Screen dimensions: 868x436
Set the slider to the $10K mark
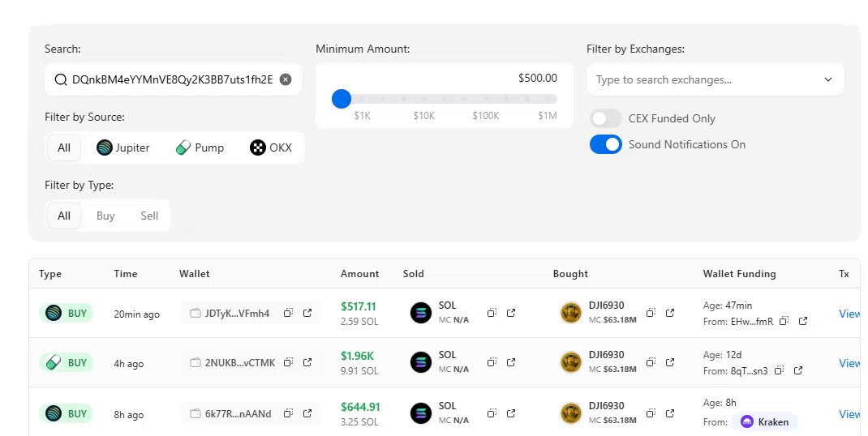point(424,99)
